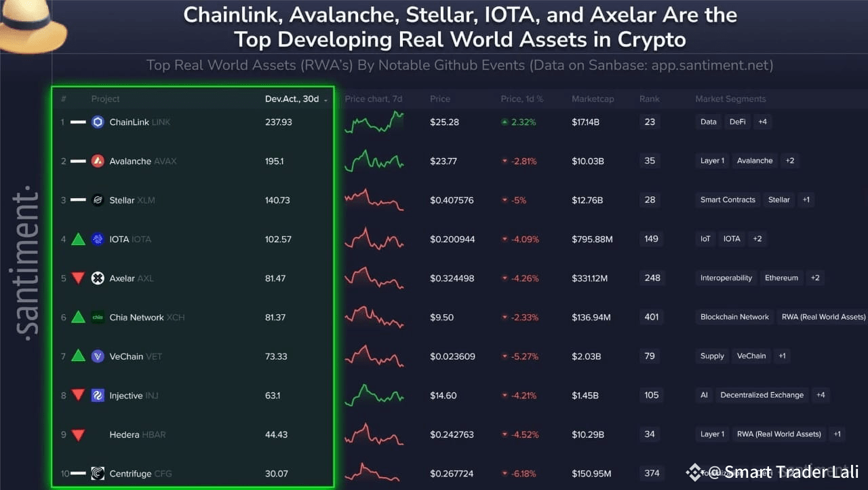Select the Marketcap column header
The height and width of the screenshot is (490, 868).
[593, 98]
